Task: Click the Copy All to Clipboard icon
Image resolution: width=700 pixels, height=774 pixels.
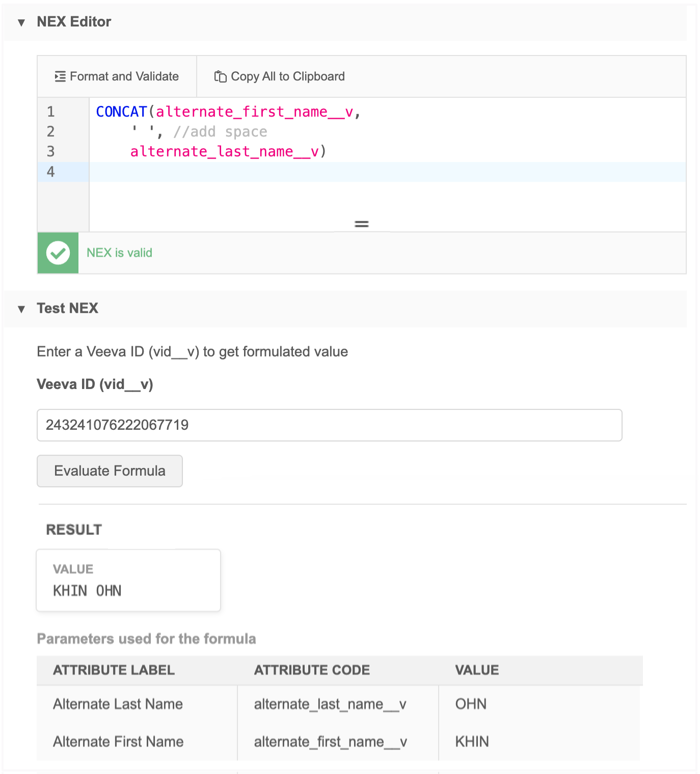Action: (220, 76)
